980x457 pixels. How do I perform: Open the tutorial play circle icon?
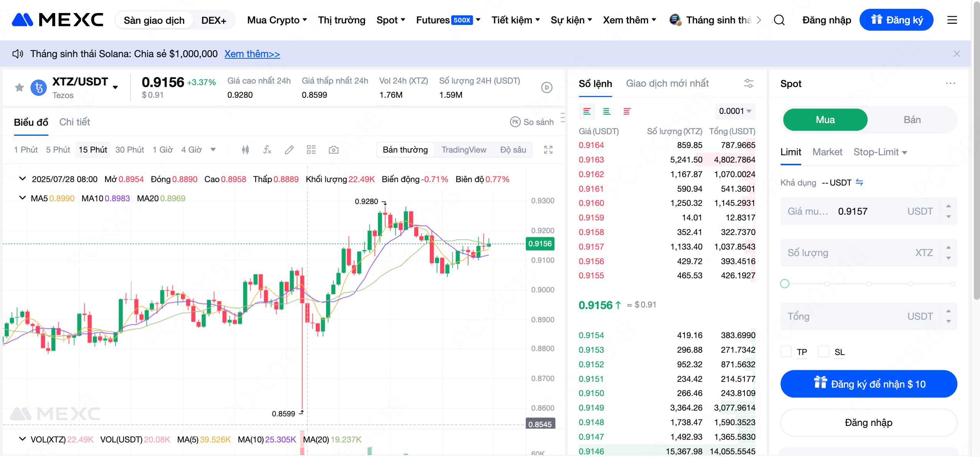(x=547, y=87)
